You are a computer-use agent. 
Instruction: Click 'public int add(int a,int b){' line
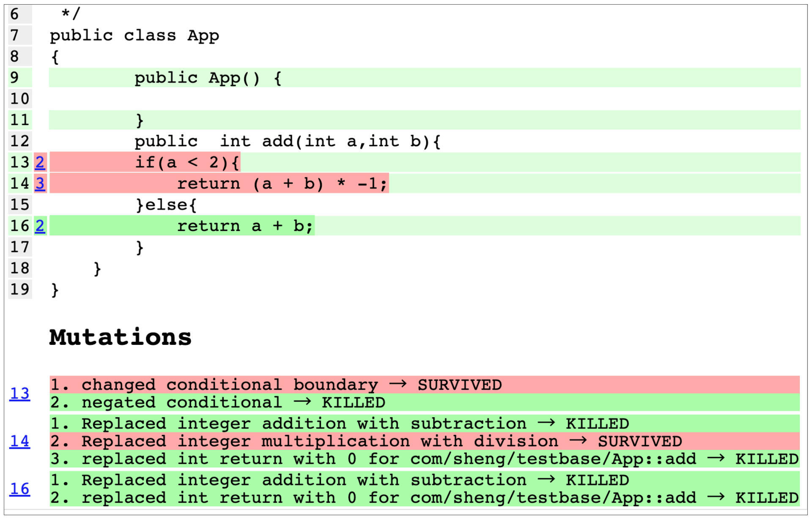pyautogui.click(x=288, y=141)
